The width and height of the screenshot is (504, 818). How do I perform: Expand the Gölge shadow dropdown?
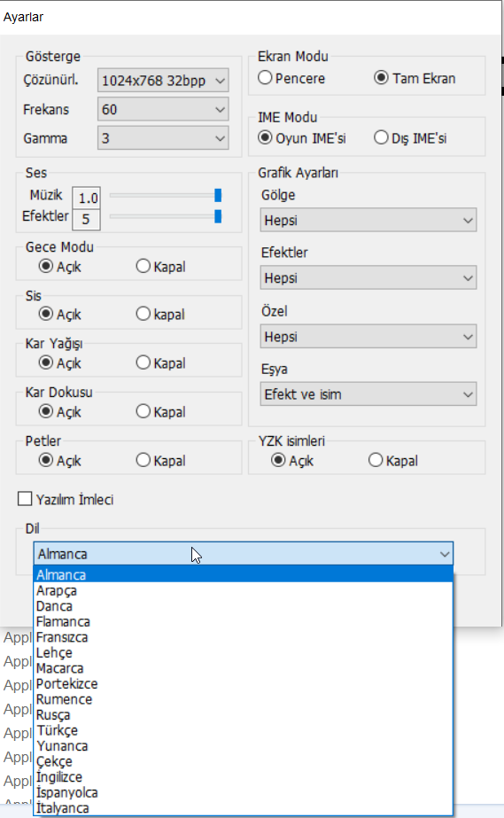(368, 220)
